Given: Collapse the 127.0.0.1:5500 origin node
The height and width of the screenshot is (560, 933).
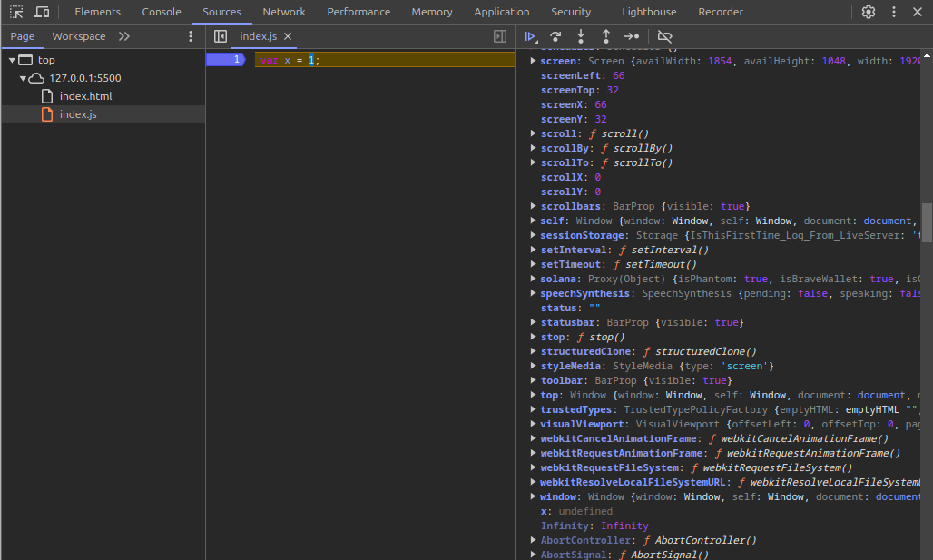Looking at the screenshot, I should [24, 78].
